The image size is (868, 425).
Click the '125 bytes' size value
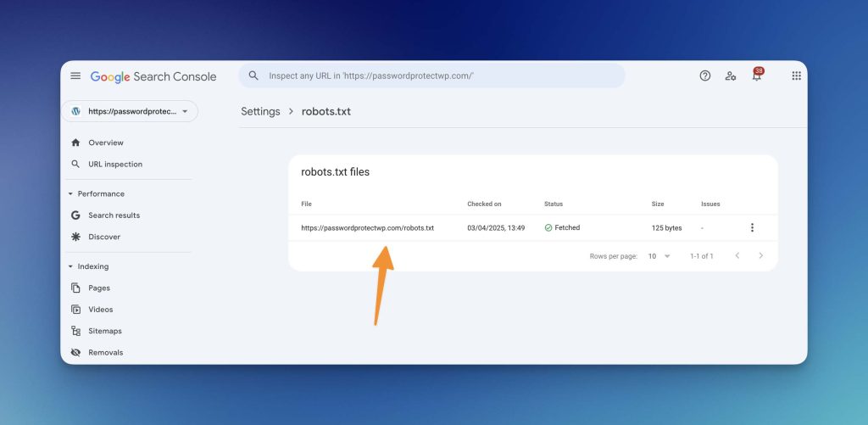point(666,227)
